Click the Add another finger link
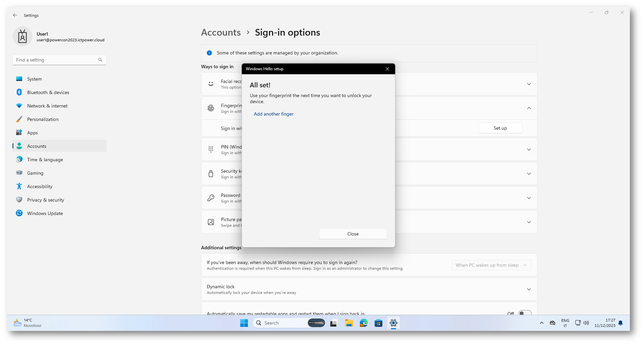 point(273,114)
